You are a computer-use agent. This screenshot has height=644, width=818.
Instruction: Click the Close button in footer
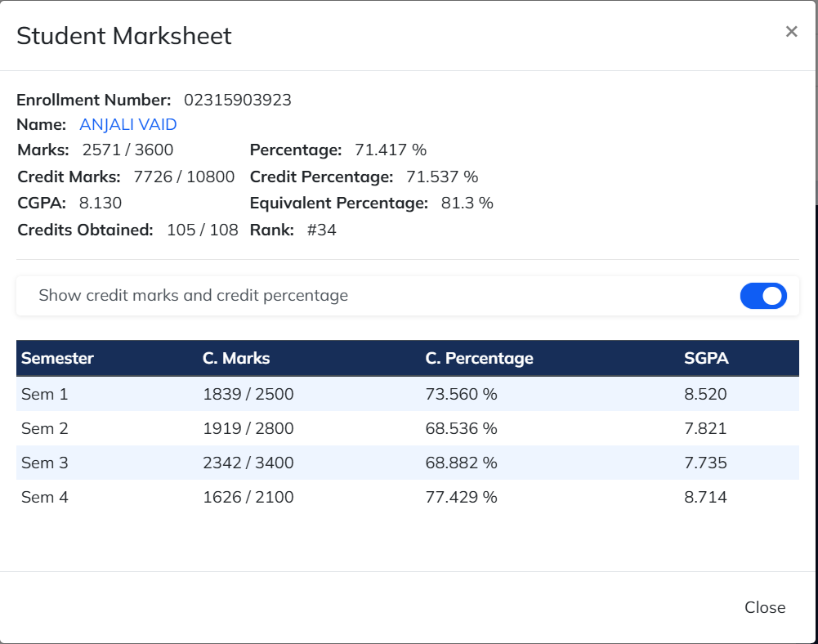pos(764,607)
